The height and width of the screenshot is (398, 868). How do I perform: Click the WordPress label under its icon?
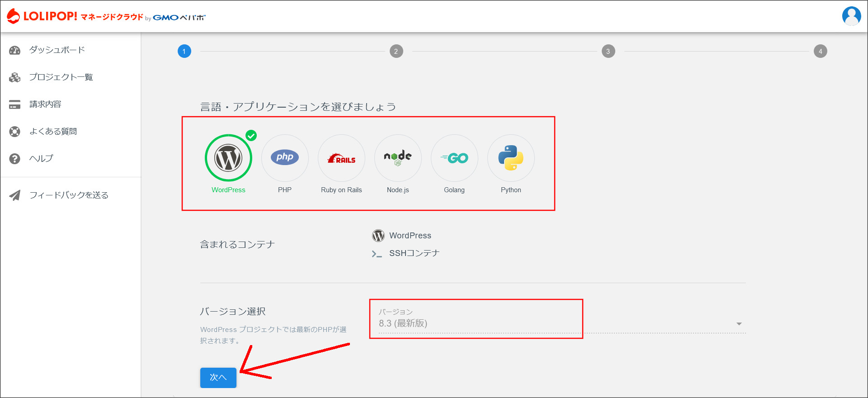coord(228,190)
